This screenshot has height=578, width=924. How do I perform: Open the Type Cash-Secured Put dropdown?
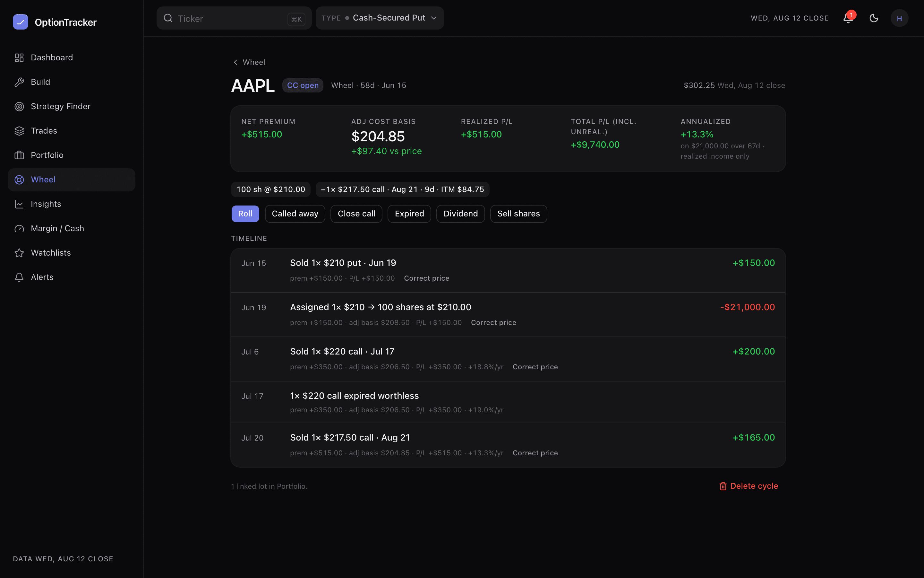(380, 18)
